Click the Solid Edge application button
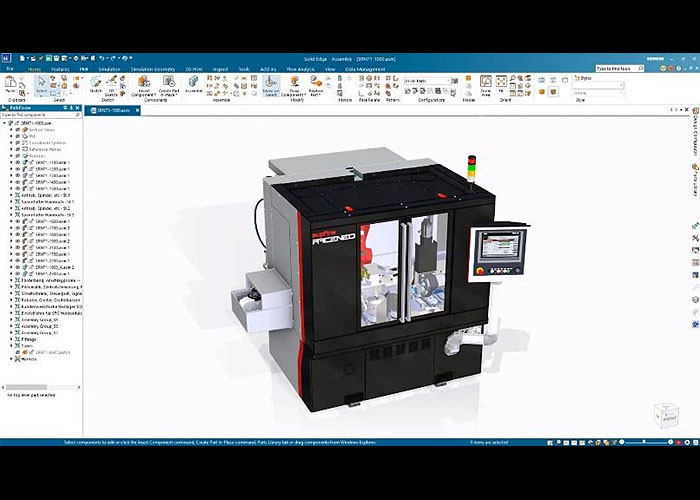This screenshot has height=500, width=700. (x=6, y=58)
